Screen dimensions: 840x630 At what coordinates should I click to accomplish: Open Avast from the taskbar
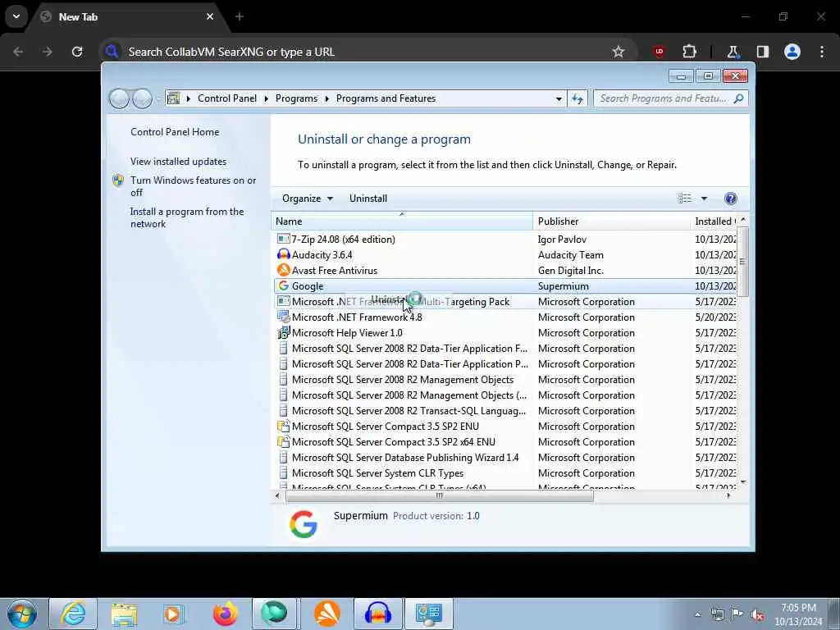tap(326, 614)
